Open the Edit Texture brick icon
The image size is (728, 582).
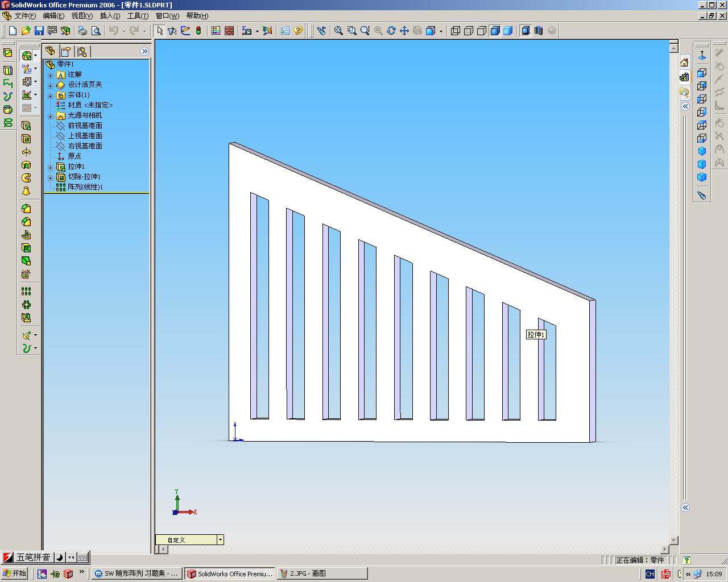tap(229, 31)
